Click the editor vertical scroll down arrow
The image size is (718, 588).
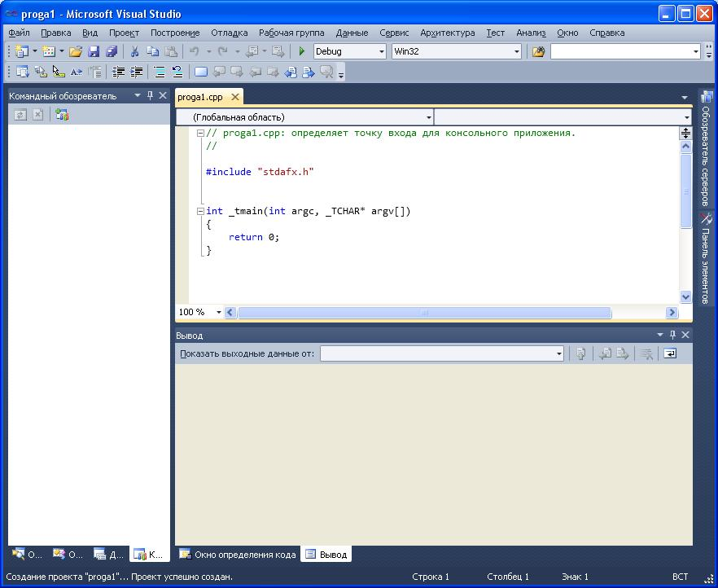[685, 296]
